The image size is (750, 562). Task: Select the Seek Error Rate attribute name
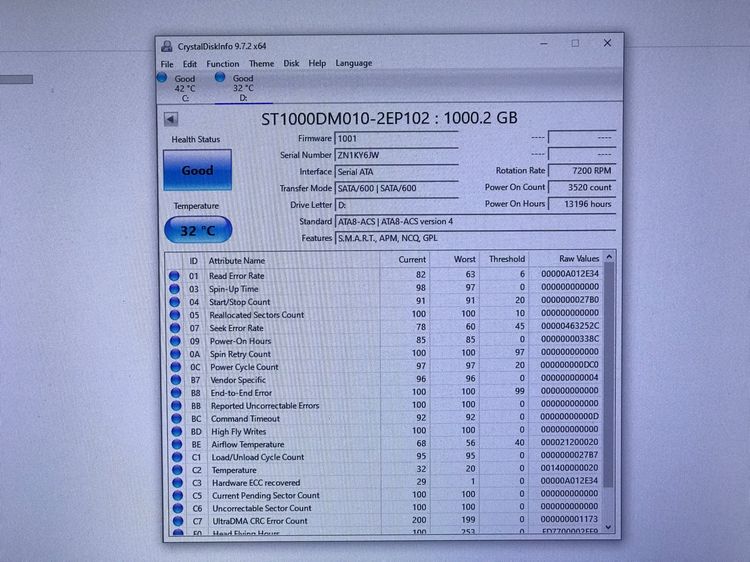point(237,328)
